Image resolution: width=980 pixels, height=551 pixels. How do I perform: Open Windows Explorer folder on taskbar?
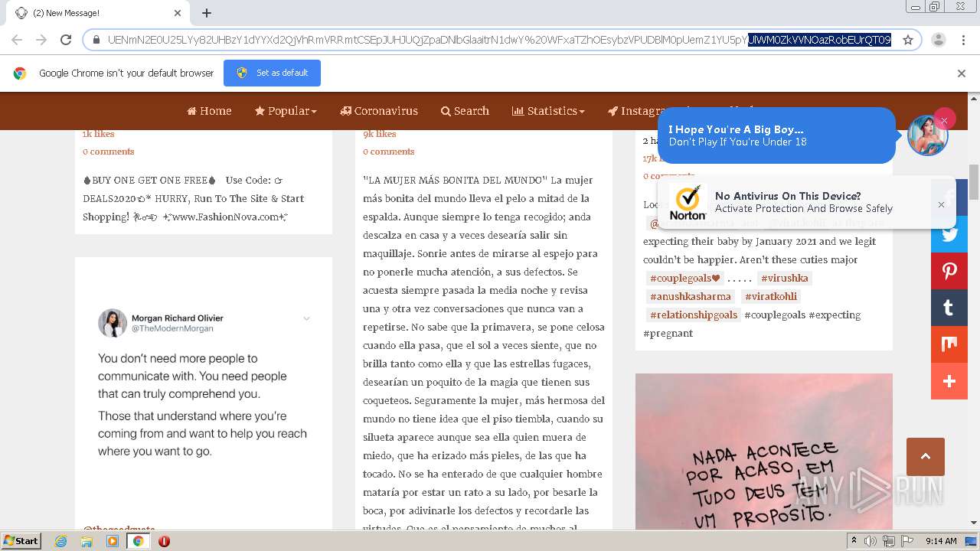pyautogui.click(x=87, y=541)
